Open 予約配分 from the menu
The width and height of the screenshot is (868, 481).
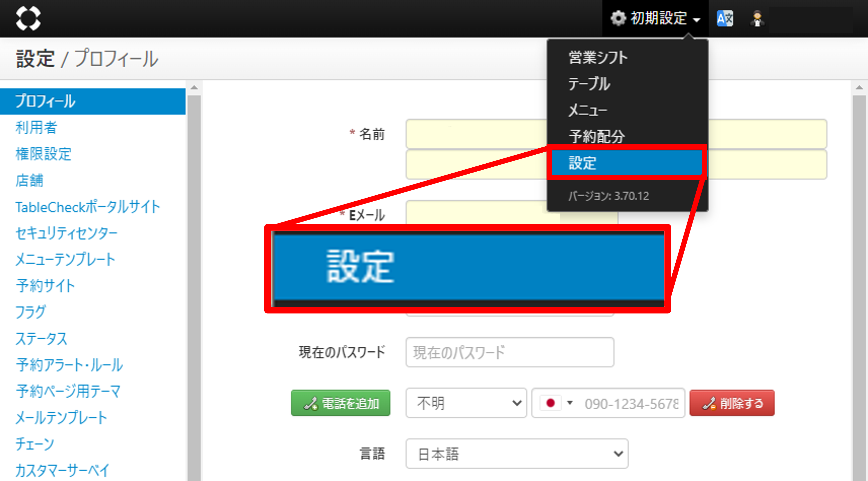tap(596, 137)
